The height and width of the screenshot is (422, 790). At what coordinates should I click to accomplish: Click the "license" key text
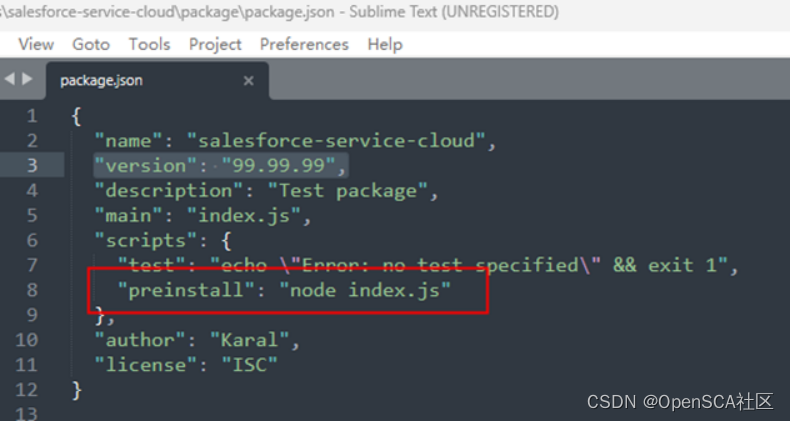(x=146, y=365)
